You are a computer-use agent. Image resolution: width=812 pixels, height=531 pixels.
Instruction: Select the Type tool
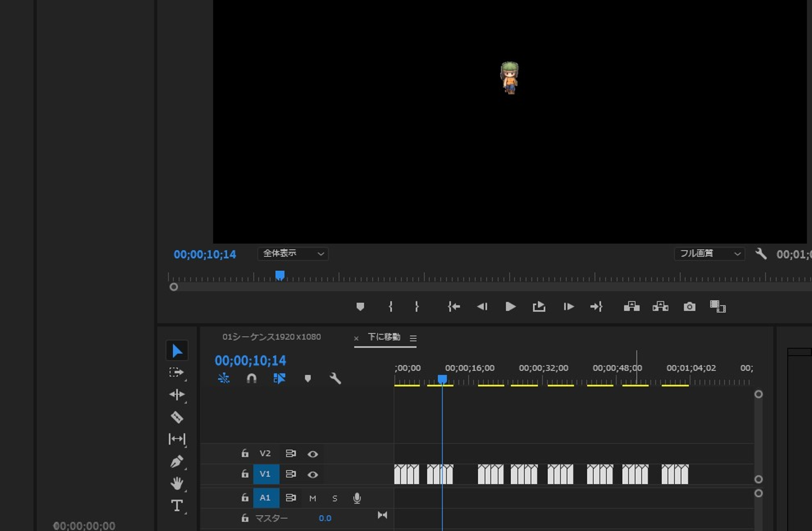click(x=176, y=506)
